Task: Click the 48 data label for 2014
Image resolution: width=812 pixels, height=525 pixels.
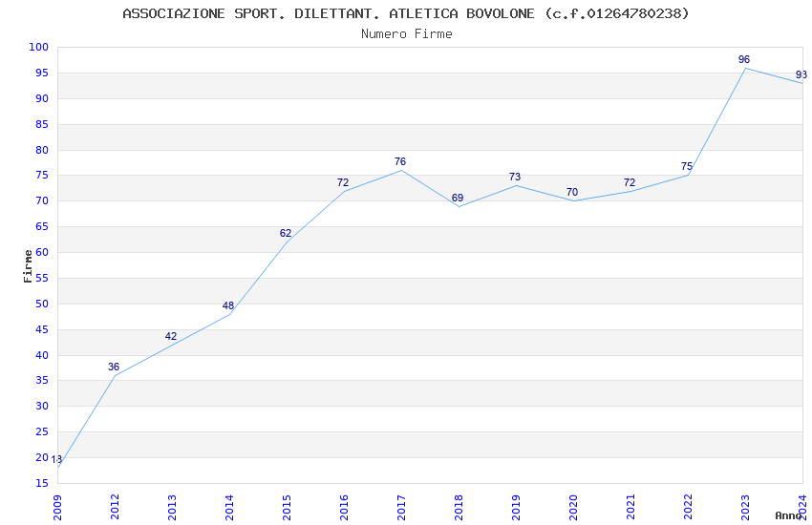Action: pos(228,305)
